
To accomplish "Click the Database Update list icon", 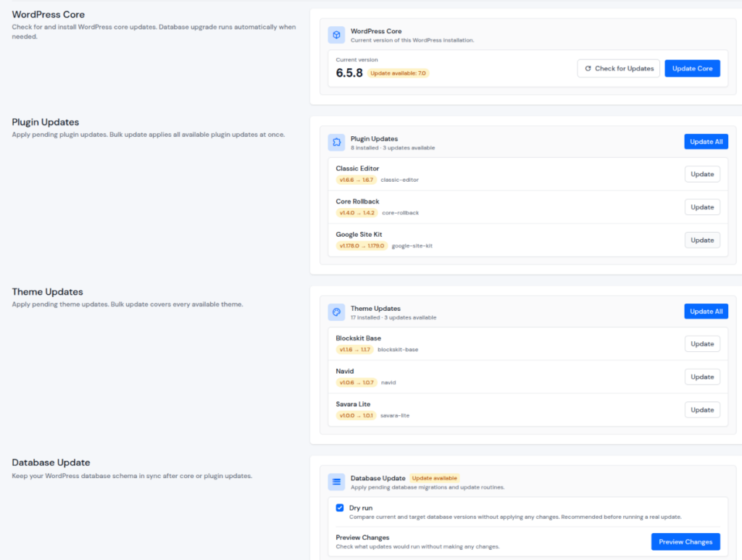I will [336, 482].
